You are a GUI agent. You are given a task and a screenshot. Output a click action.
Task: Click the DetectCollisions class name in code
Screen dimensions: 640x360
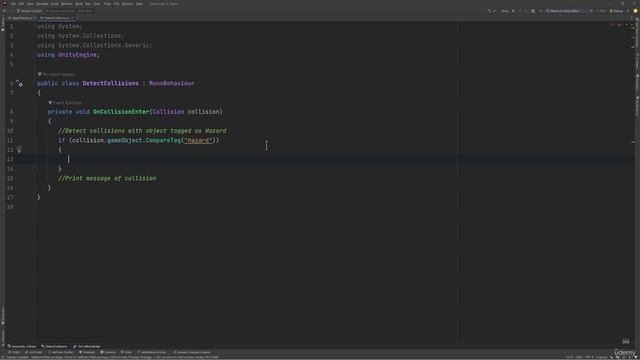[111, 83]
